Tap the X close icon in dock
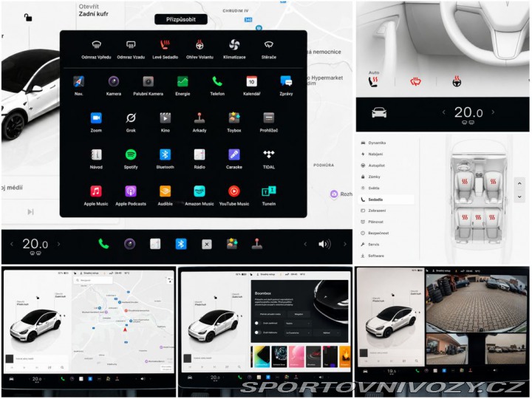The image size is (532, 399). click(x=207, y=245)
